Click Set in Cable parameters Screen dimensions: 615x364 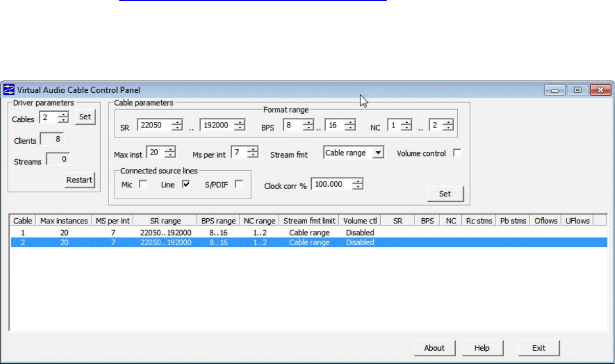click(x=445, y=194)
